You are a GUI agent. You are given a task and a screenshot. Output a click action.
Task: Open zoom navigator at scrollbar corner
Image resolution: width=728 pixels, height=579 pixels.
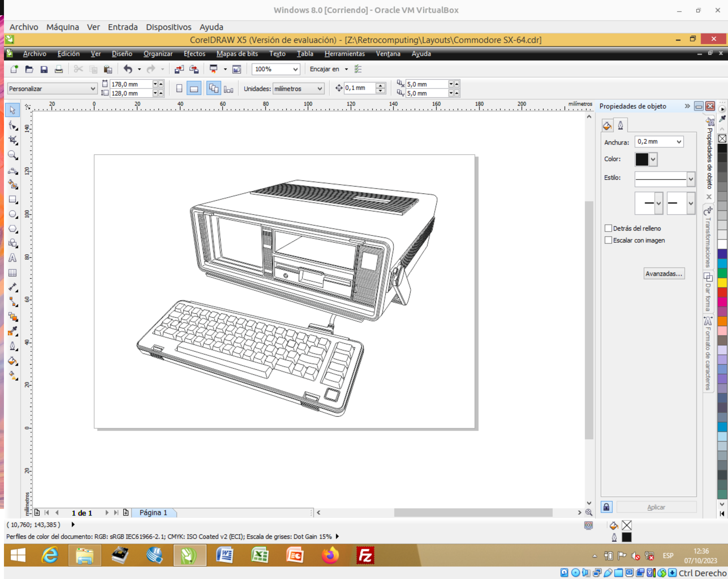click(x=589, y=513)
